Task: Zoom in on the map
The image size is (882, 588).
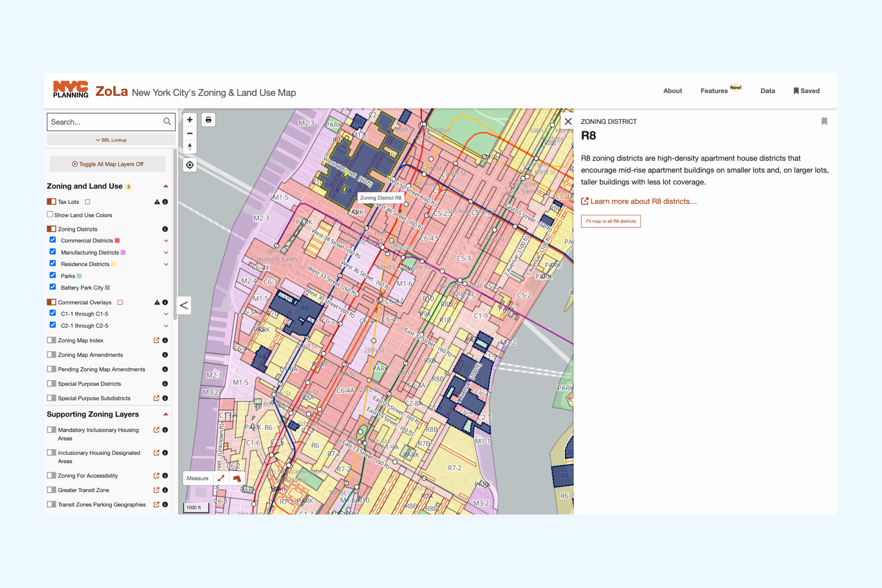Action: pos(190,120)
